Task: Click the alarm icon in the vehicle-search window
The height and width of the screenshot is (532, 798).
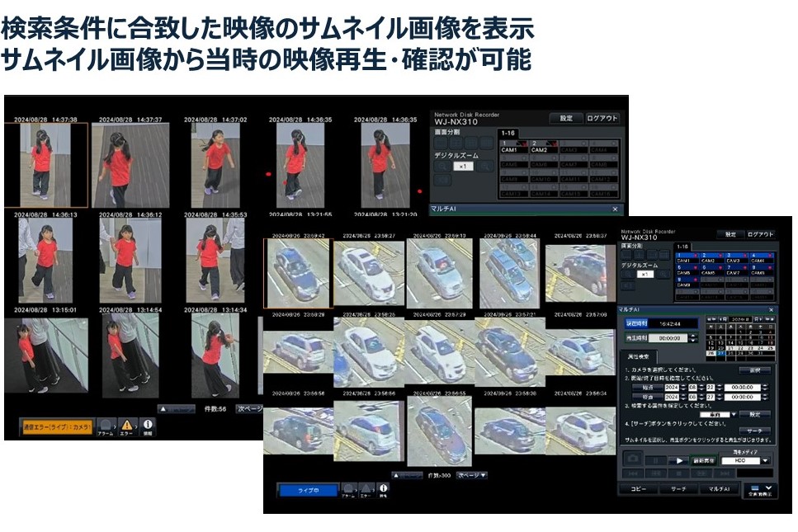Action: pyautogui.click(x=348, y=490)
